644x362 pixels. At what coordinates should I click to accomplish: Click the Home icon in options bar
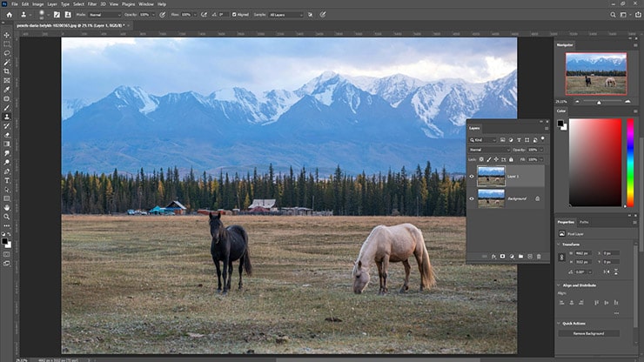(x=9, y=15)
